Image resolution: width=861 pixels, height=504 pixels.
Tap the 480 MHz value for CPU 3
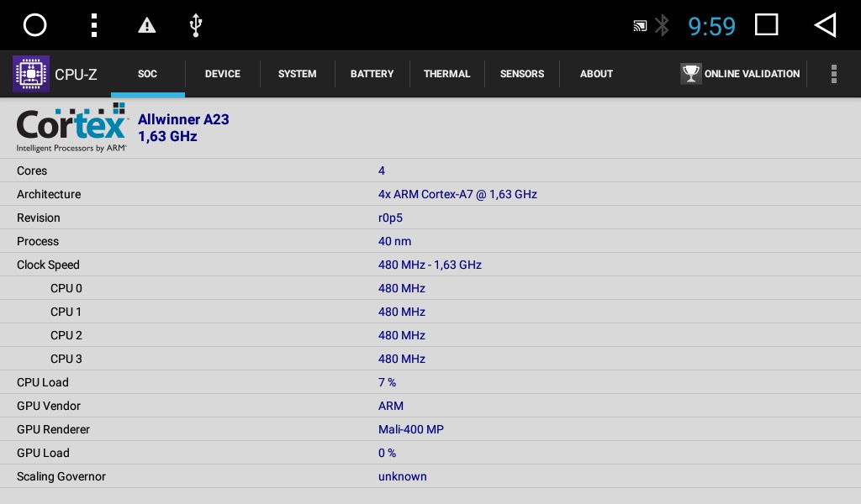[x=402, y=360]
